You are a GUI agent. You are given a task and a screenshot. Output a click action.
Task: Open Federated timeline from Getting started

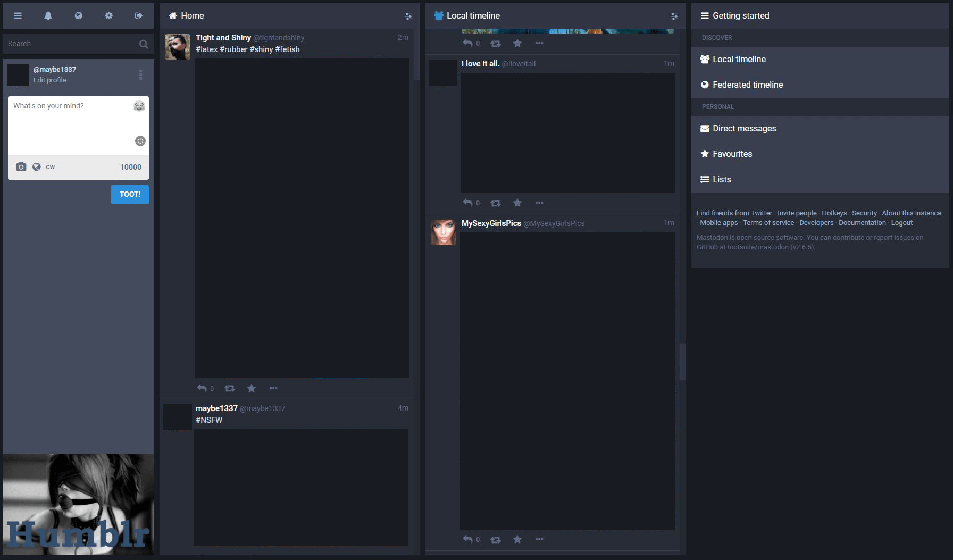click(x=820, y=85)
